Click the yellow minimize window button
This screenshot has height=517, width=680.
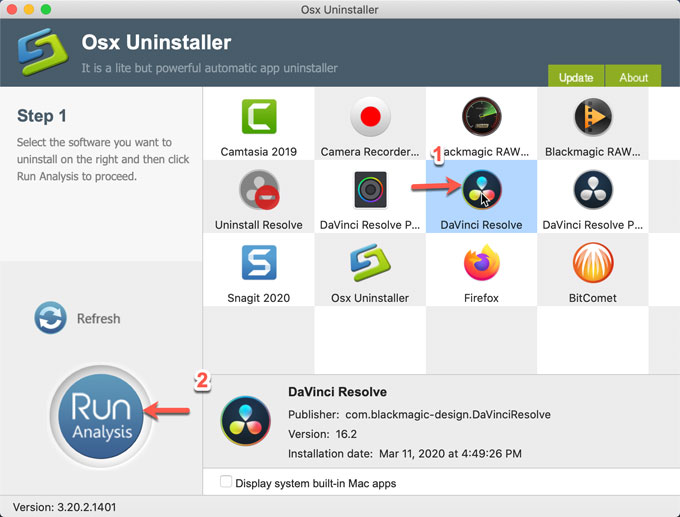coord(29,9)
